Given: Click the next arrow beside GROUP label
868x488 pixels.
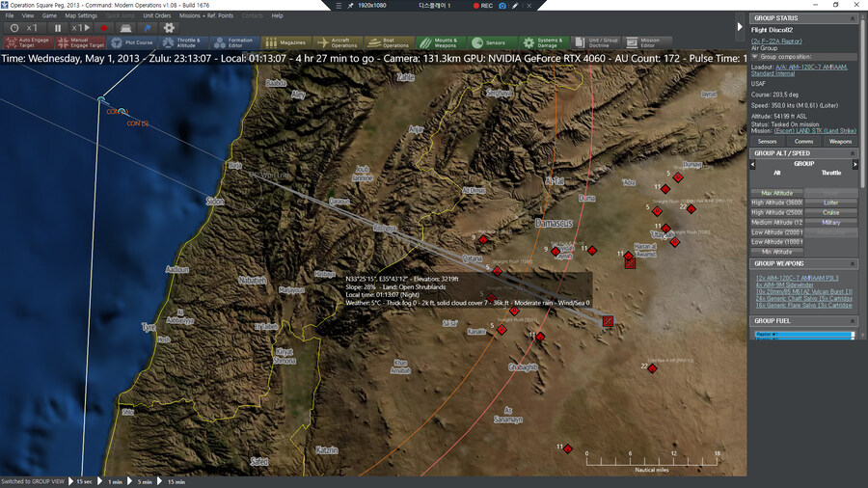Looking at the screenshot, I should [x=855, y=164].
